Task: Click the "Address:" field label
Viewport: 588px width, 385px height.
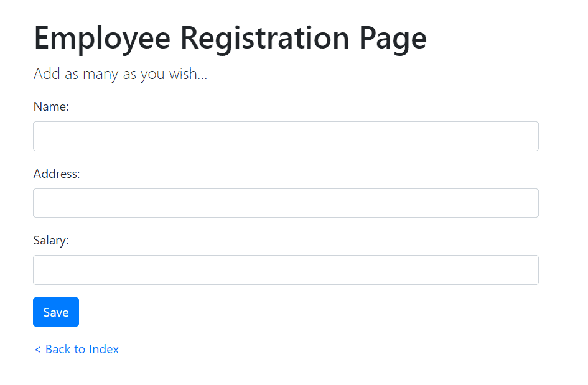Action: 57,174
